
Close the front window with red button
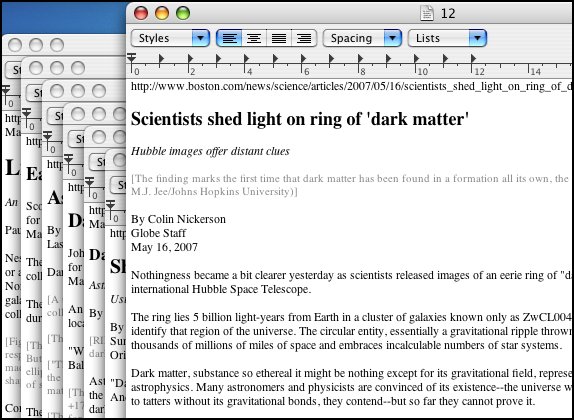click(141, 13)
